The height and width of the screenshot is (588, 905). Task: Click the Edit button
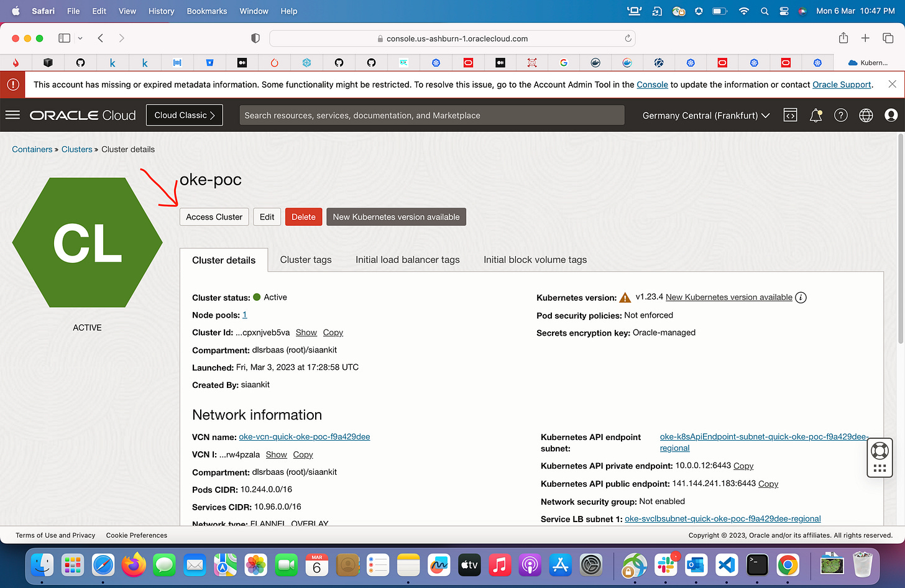(x=267, y=217)
